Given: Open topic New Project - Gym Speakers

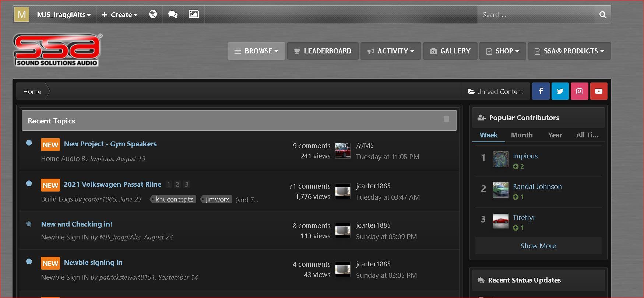Looking at the screenshot, I should [x=110, y=144].
